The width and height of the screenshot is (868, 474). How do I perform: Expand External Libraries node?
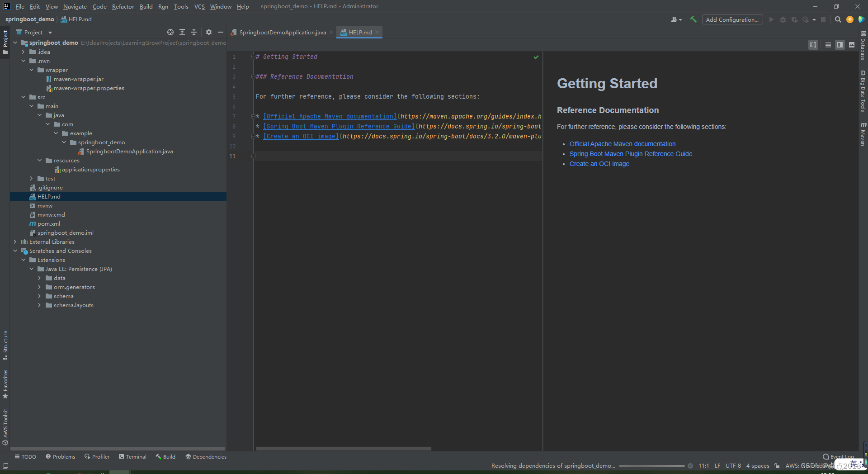point(15,242)
